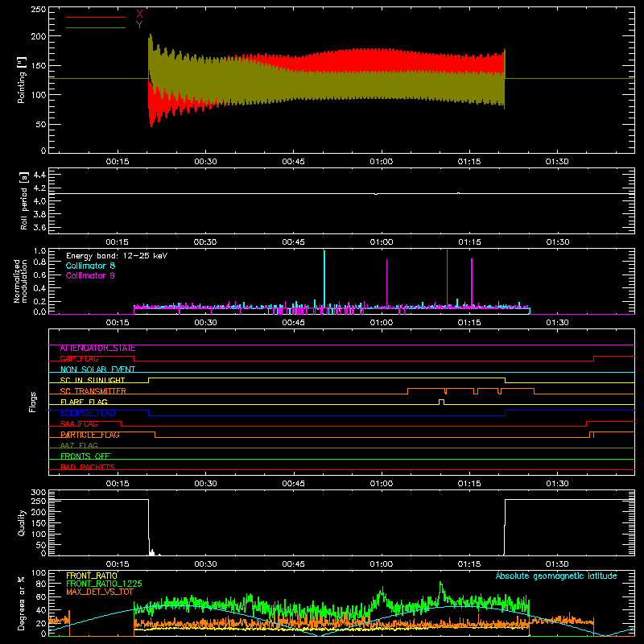This screenshot has height=644, width=644.
Task: Click the 01:00 tick under the Pointing plot
Action: coord(382,162)
